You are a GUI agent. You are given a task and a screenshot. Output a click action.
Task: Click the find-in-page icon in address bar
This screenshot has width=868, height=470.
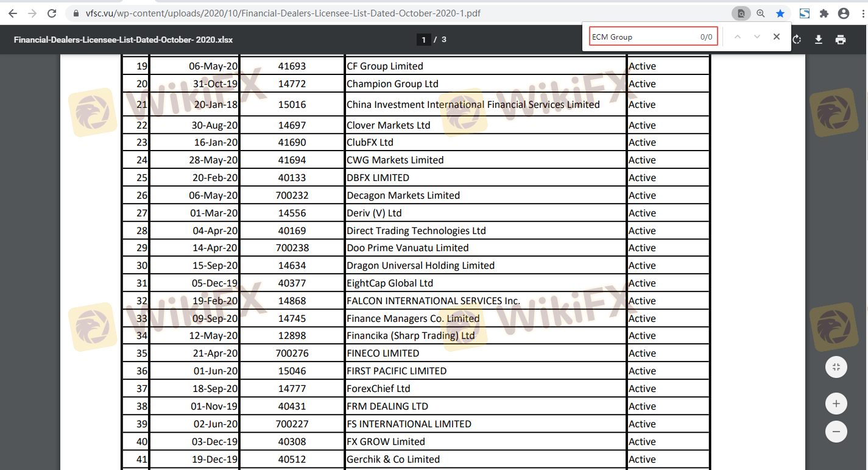pyautogui.click(x=741, y=13)
